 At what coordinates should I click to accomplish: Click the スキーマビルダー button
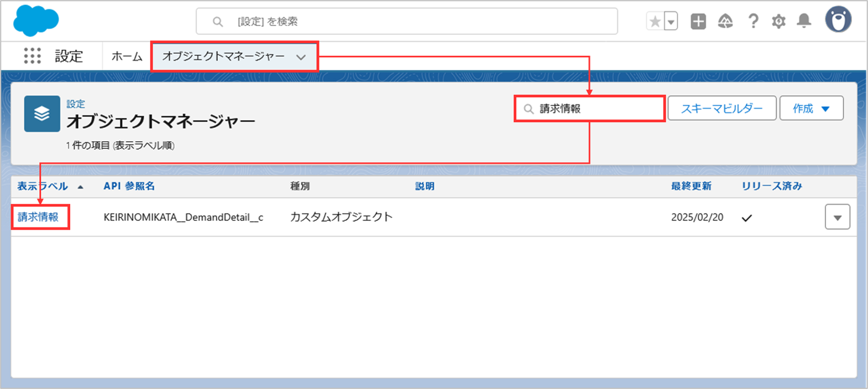tap(721, 108)
